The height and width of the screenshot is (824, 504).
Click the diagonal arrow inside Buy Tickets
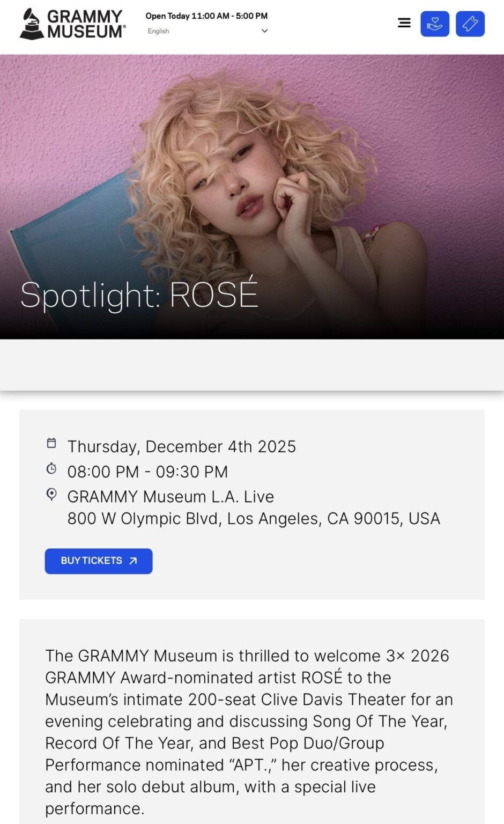pos(131,561)
